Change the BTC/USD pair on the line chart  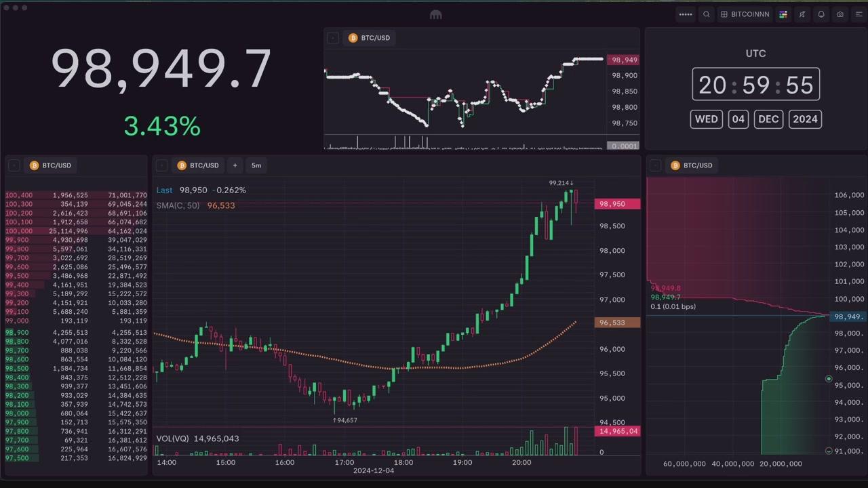[x=370, y=38]
